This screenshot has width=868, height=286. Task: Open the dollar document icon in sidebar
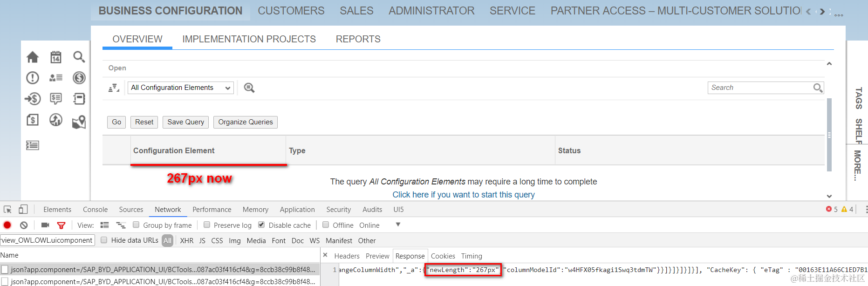(x=33, y=120)
